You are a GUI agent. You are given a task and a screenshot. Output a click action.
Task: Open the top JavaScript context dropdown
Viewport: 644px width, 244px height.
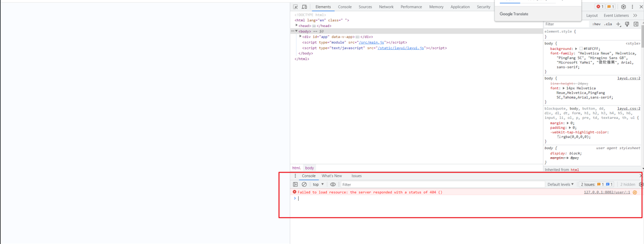(318, 185)
